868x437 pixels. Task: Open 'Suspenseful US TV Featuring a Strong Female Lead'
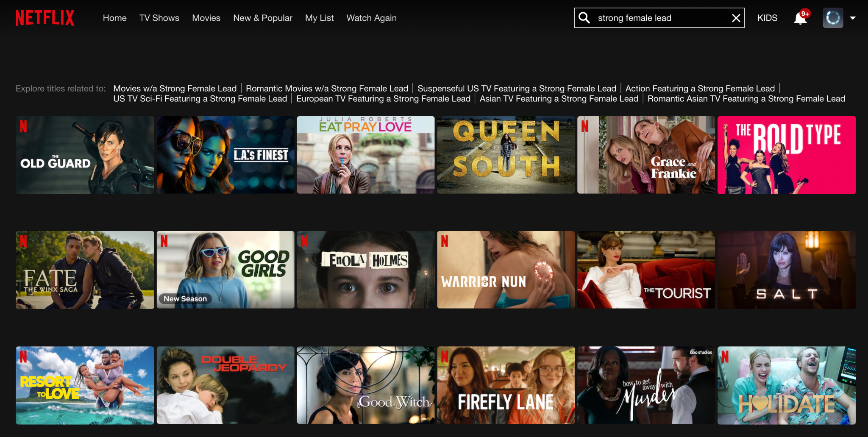(x=517, y=88)
